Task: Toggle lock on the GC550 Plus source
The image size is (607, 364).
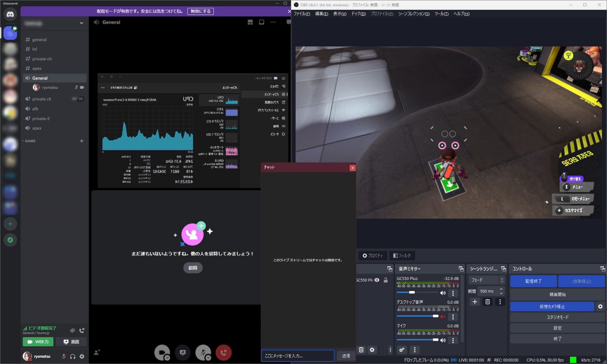Action: 386,280
